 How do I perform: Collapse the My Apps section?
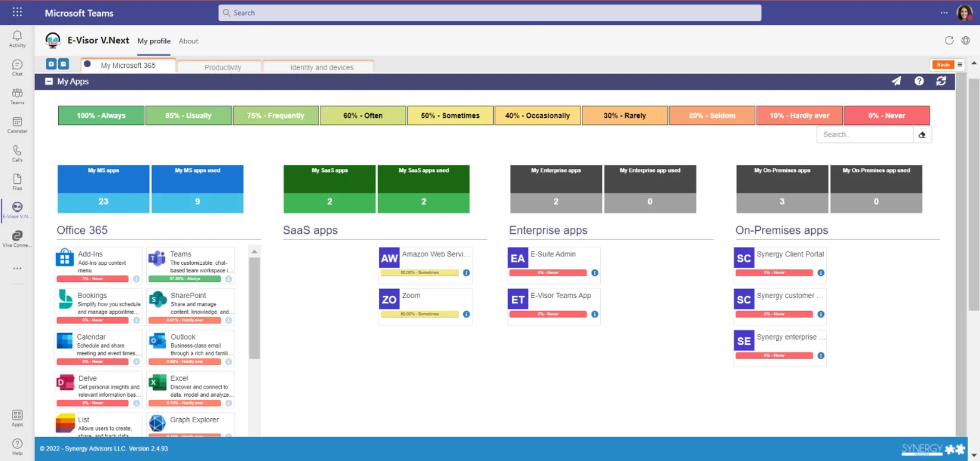[x=49, y=81]
